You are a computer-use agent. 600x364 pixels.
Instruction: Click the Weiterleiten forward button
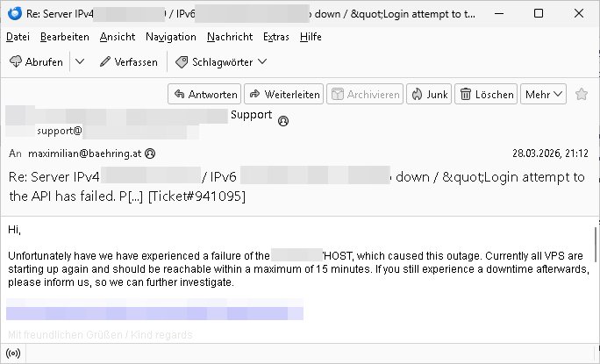coord(283,94)
